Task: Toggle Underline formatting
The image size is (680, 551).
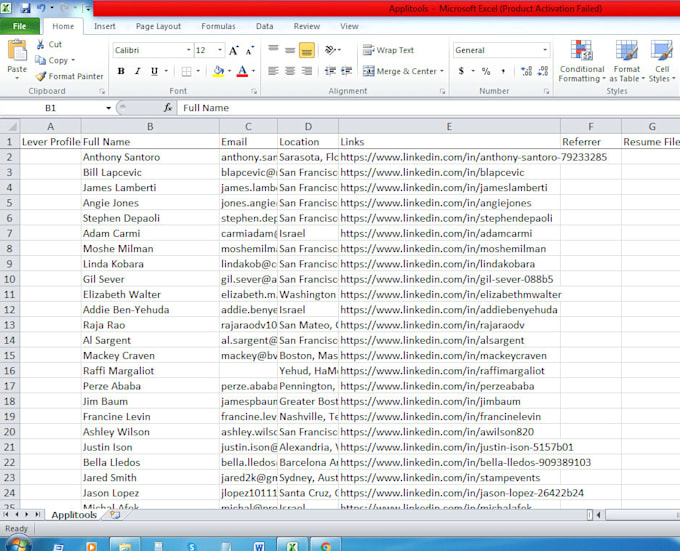Action: [x=154, y=71]
